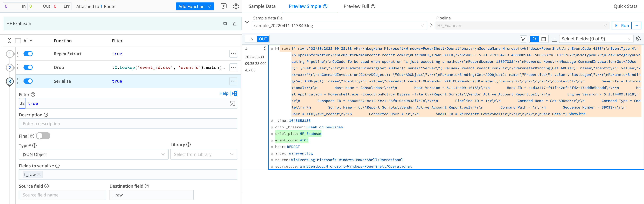The width and height of the screenshot is (644, 204).
Task: Click Show less link in _raw
Action: [x=577, y=114]
